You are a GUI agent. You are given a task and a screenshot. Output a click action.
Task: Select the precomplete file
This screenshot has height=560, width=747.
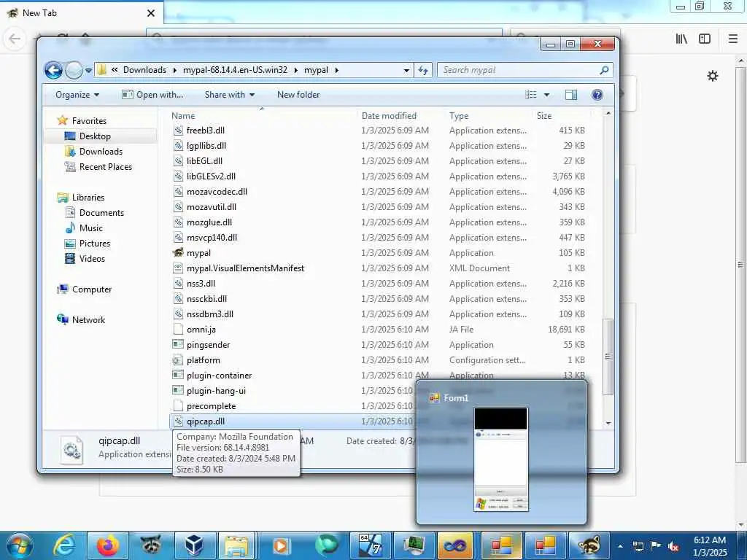coord(211,406)
